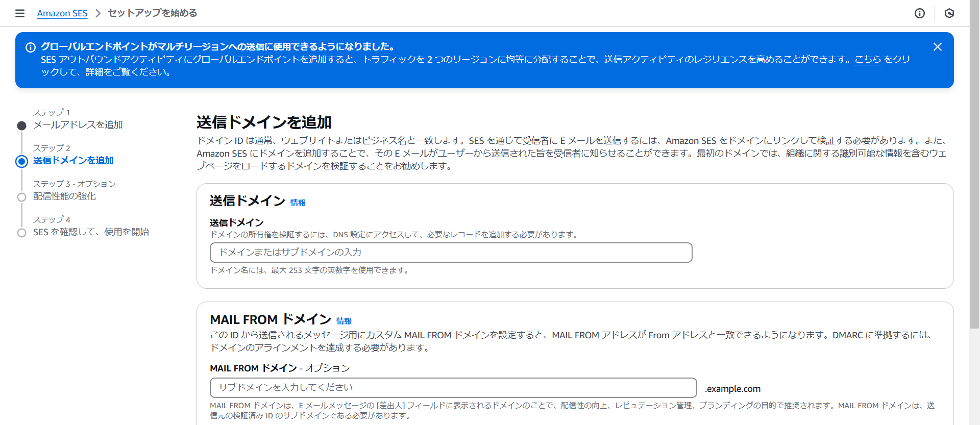Click the info icon in top header

point(919,13)
